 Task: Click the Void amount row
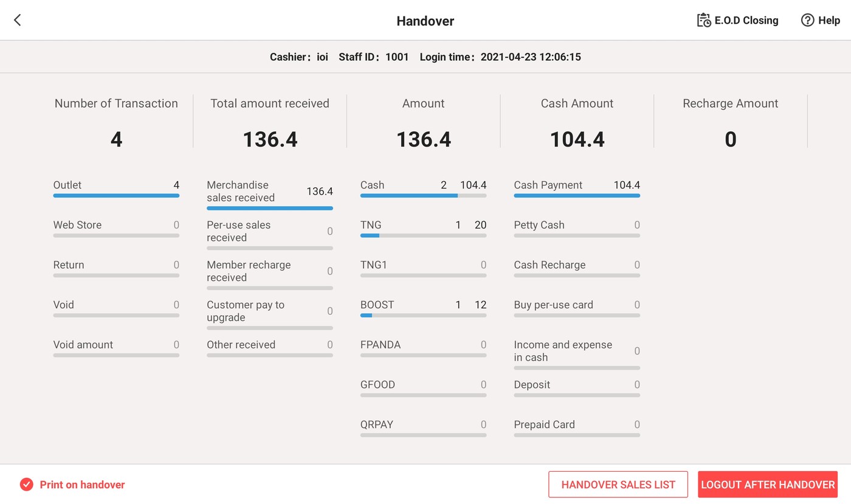tap(116, 348)
